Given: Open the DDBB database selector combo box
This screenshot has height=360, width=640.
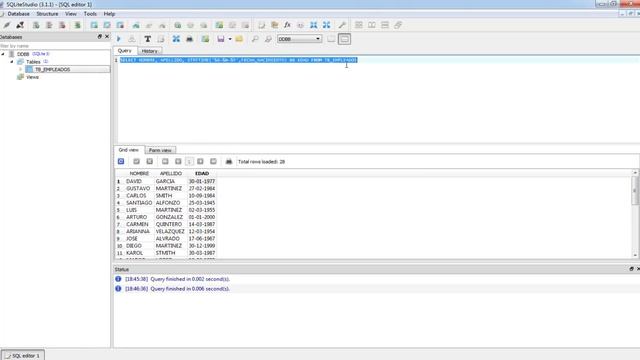Looking at the screenshot, I should (x=300, y=39).
